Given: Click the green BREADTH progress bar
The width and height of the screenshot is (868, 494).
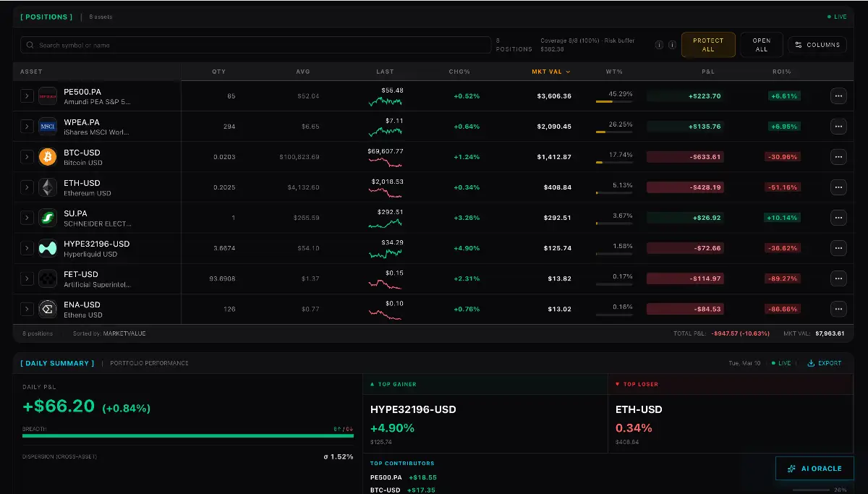Looking at the screenshot, I should point(188,436).
